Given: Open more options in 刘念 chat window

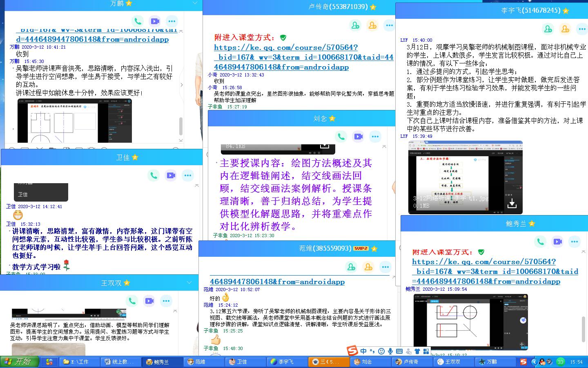Looking at the screenshot, I should tap(375, 137).
